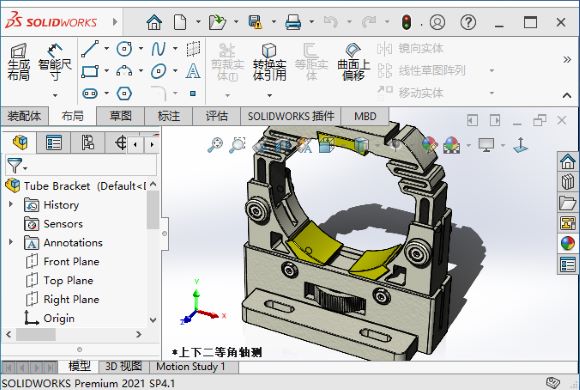
Task: Open Motion Study 1 tab
Action: [190, 367]
